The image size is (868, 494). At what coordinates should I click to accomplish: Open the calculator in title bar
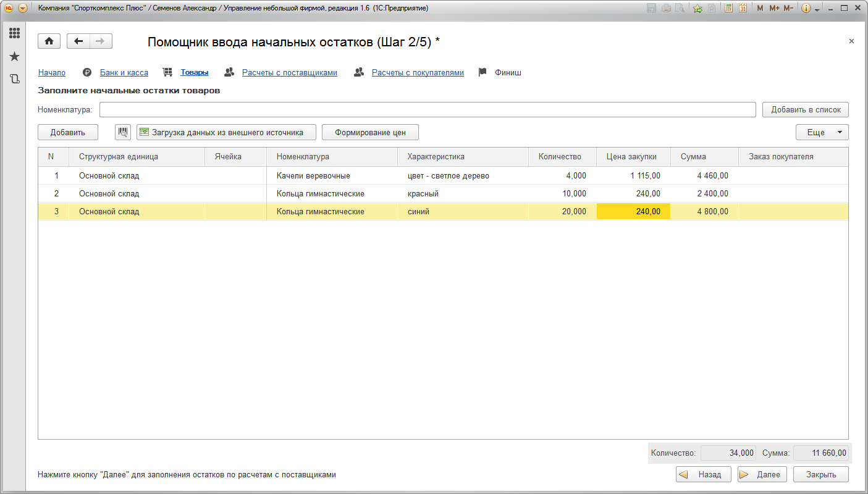pyautogui.click(x=729, y=8)
